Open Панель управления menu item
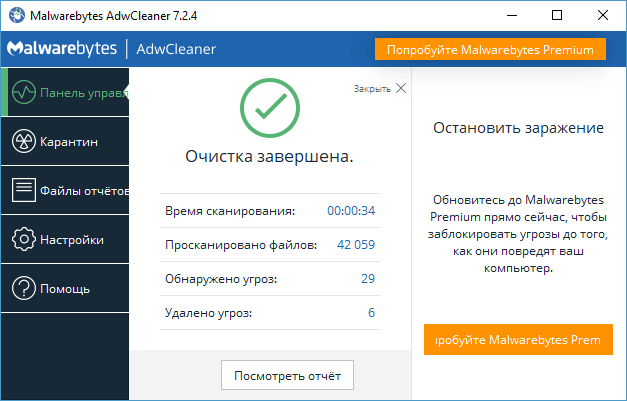This screenshot has width=627, height=401. 65,92
